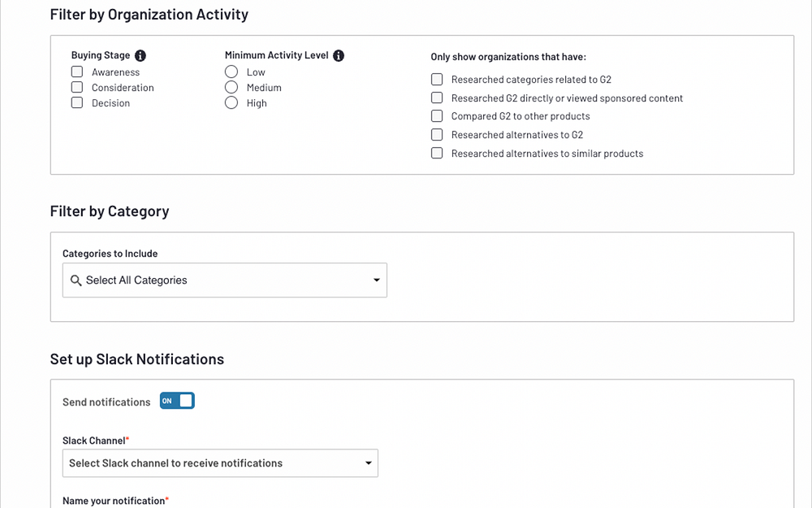
Task: Expand Categories to Include dropdown arrow
Action: pyautogui.click(x=377, y=280)
